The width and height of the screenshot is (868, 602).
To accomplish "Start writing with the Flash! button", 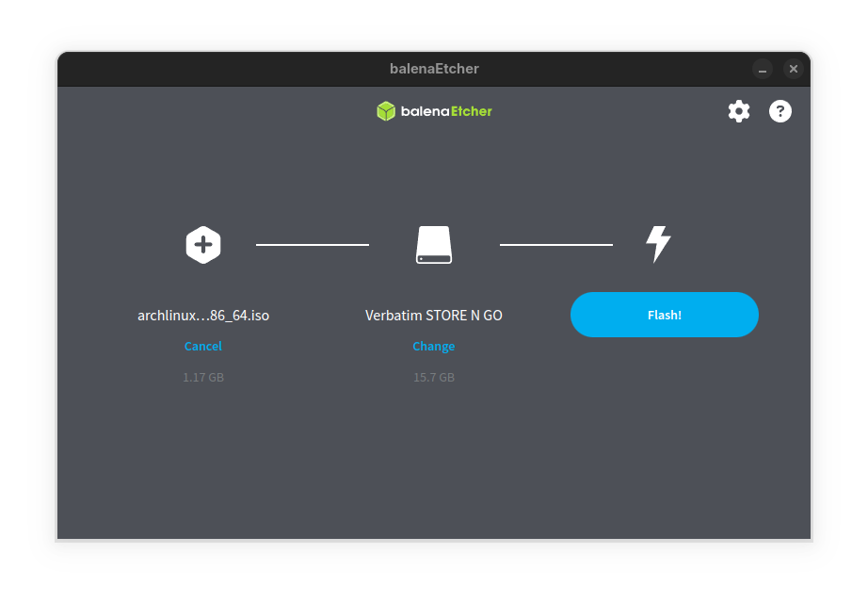I will pyautogui.click(x=665, y=315).
